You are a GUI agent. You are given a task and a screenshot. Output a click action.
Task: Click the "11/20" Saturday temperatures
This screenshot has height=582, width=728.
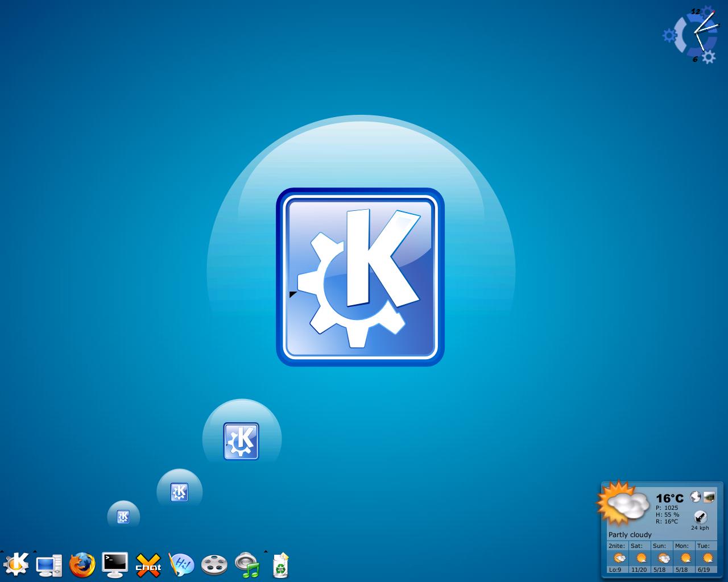[639, 569]
